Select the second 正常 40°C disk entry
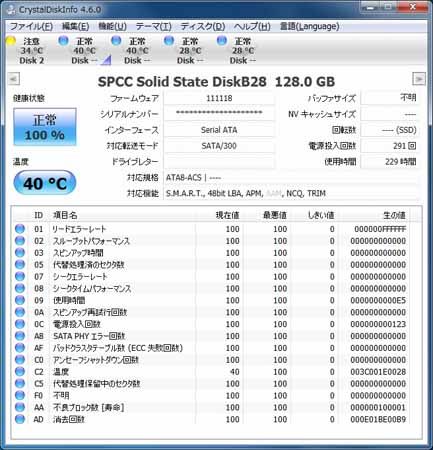This screenshot has height=450, width=433. click(137, 51)
